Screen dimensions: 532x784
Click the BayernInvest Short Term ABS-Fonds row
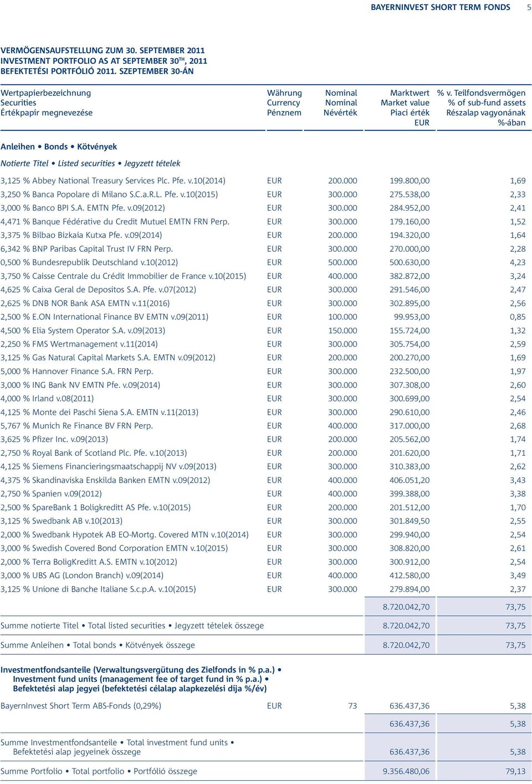pyautogui.click(x=263, y=705)
